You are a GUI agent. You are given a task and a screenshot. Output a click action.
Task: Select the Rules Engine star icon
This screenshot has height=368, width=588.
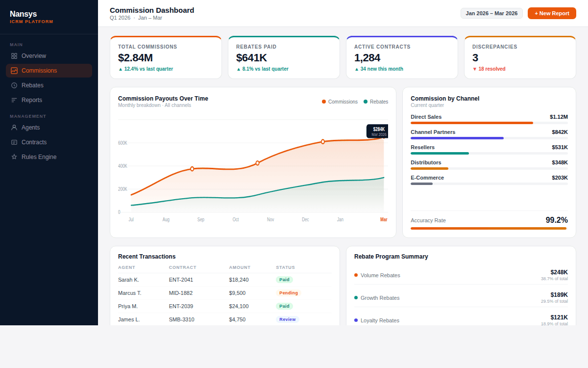click(x=15, y=157)
